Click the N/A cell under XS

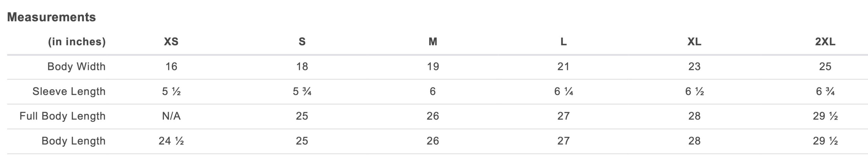click(x=171, y=116)
